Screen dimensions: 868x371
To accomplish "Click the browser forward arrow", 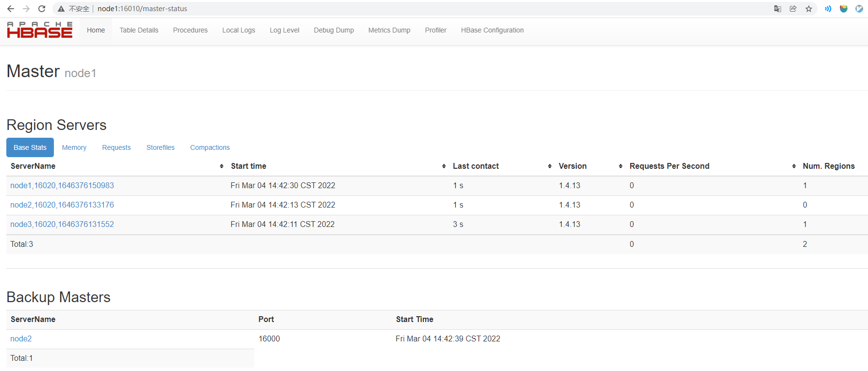I will click(x=26, y=9).
